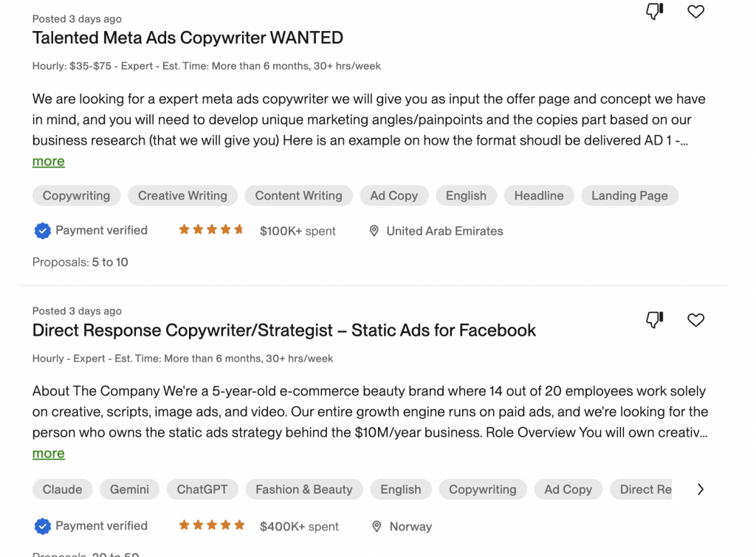Click the location pin beside Norway

[x=377, y=527]
